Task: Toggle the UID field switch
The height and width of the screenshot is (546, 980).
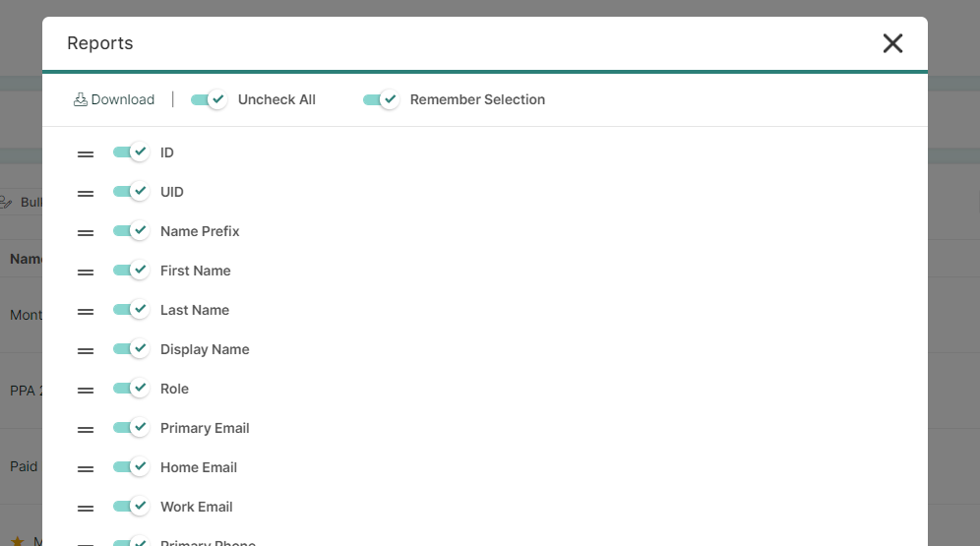Action: (x=131, y=191)
